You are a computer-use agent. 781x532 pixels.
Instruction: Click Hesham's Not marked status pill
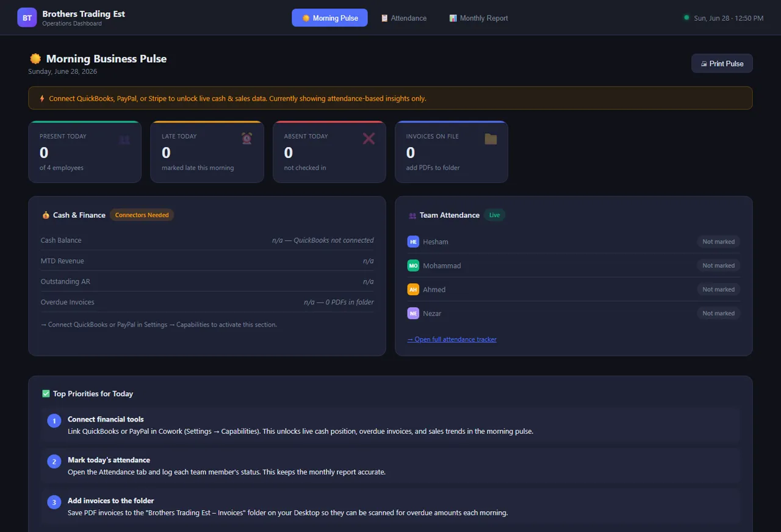pos(718,242)
